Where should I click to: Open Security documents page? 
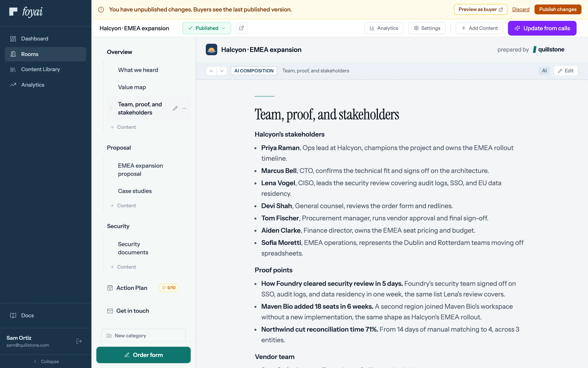(x=133, y=248)
